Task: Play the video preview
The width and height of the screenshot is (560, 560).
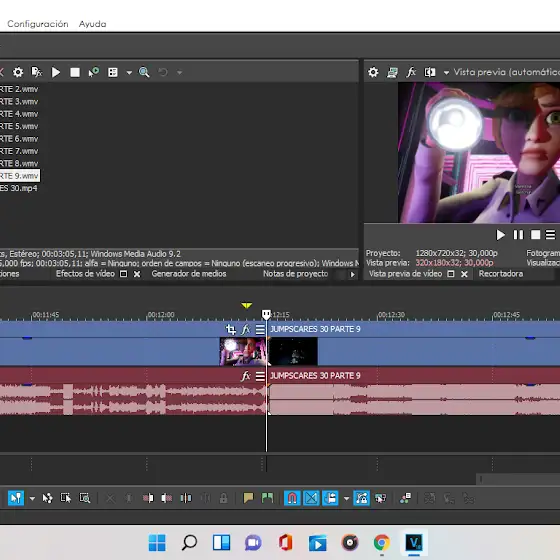Action: (500, 235)
